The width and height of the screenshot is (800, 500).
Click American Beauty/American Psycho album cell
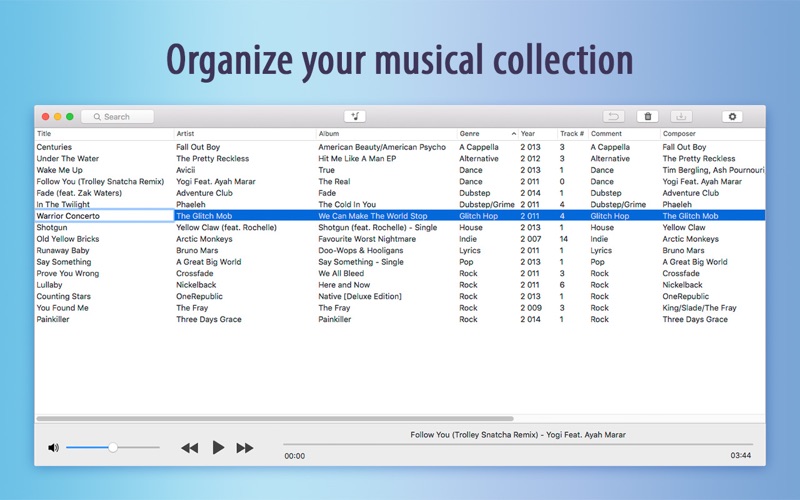pos(382,147)
